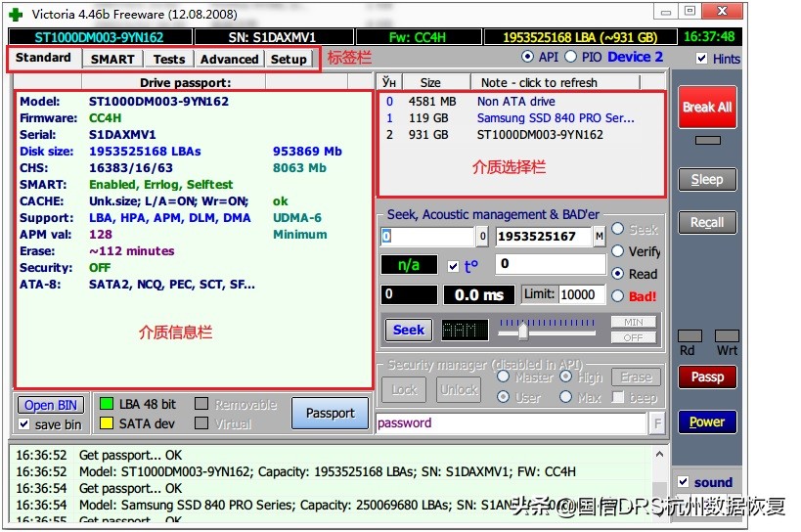
Task: Toggle the sound checkbox
Action: coord(683,482)
